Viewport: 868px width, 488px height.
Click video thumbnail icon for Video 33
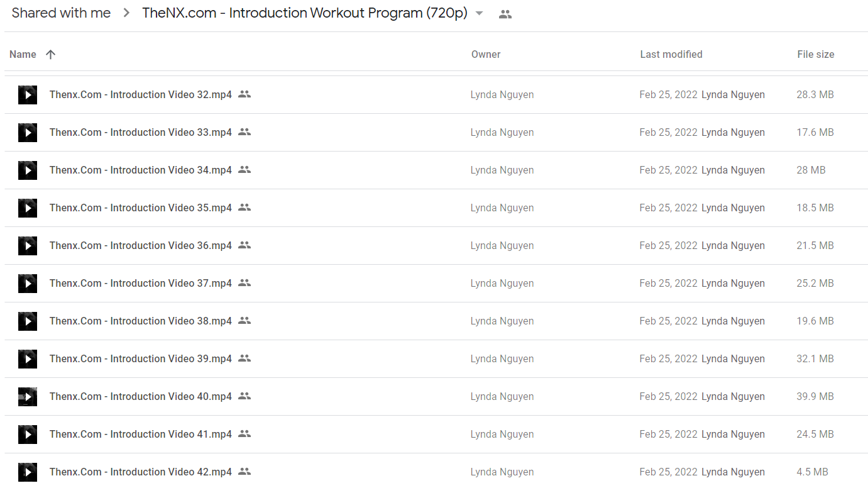(x=28, y=133)
